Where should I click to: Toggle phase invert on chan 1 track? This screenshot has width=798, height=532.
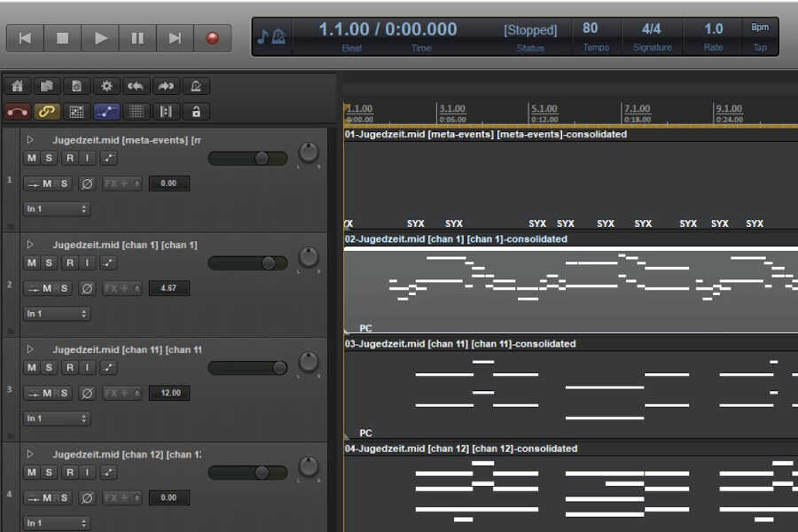tap(87, 288)
